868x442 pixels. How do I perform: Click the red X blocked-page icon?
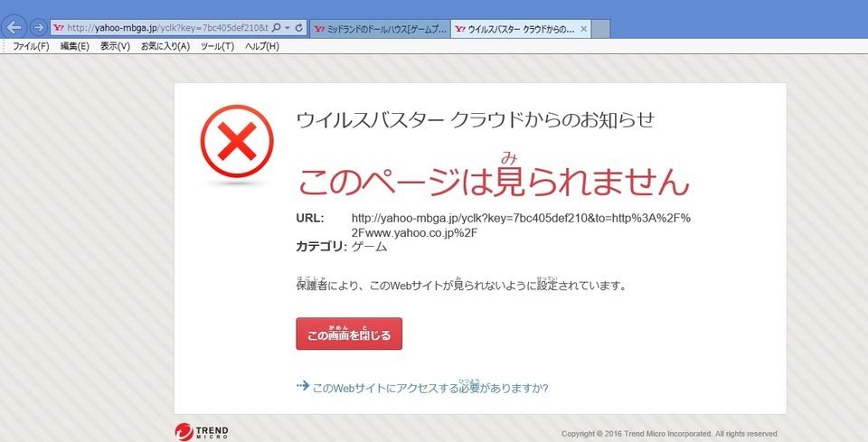(x=237, y=141)
